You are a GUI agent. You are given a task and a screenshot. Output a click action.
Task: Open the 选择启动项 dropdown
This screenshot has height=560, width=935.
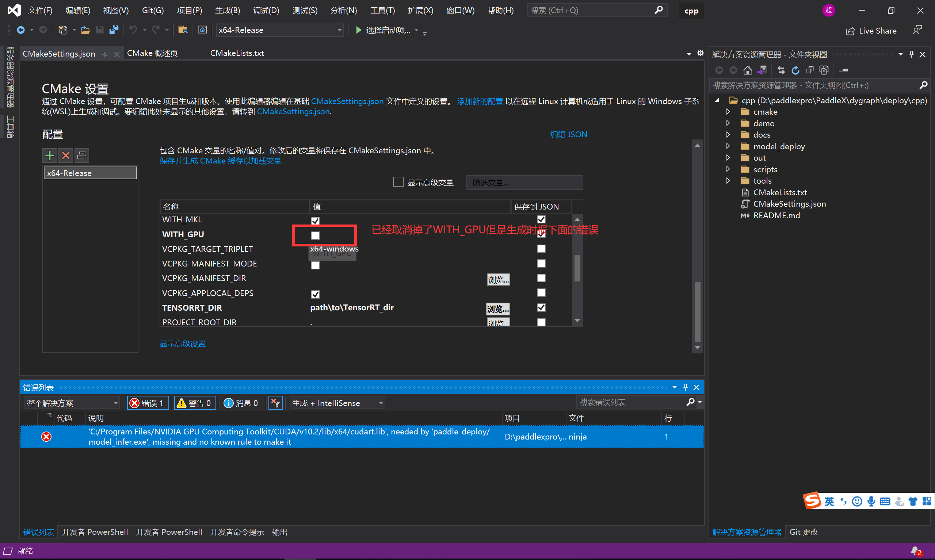[417, 30]
